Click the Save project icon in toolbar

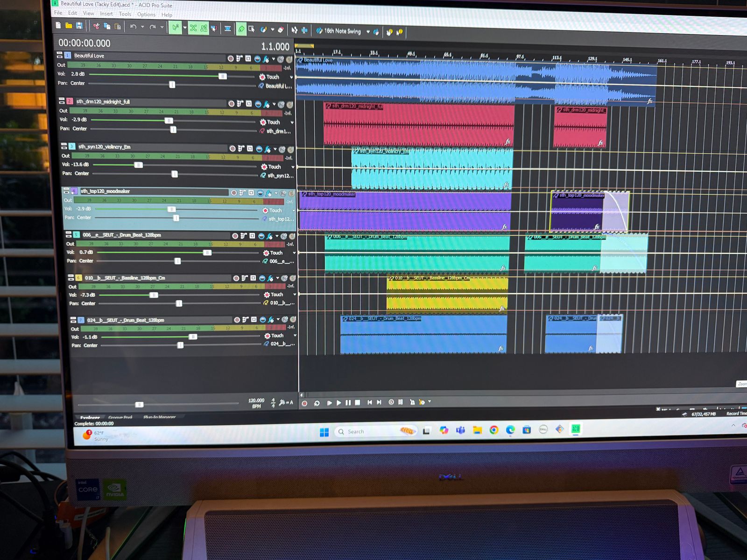79,26
